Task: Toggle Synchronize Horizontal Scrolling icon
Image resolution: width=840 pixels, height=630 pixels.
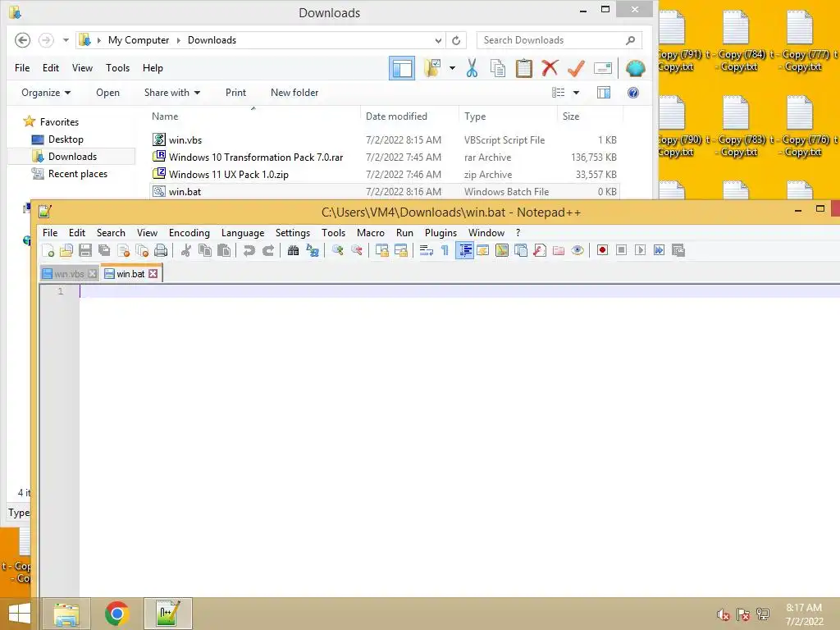Action: (x=400, y=250)
